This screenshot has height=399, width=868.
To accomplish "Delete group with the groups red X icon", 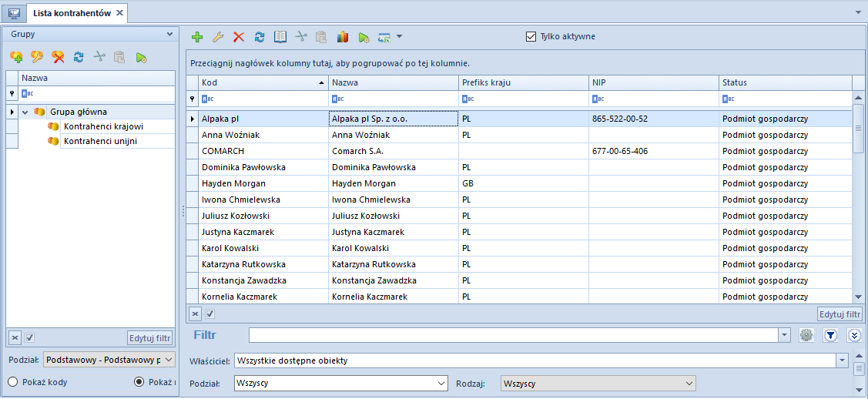I will click(x=58, y=56).
